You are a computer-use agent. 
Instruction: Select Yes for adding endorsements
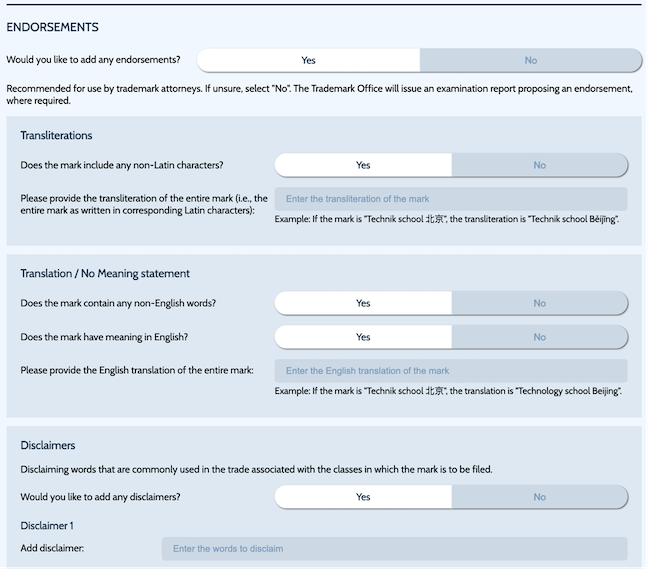coord(308,60)
